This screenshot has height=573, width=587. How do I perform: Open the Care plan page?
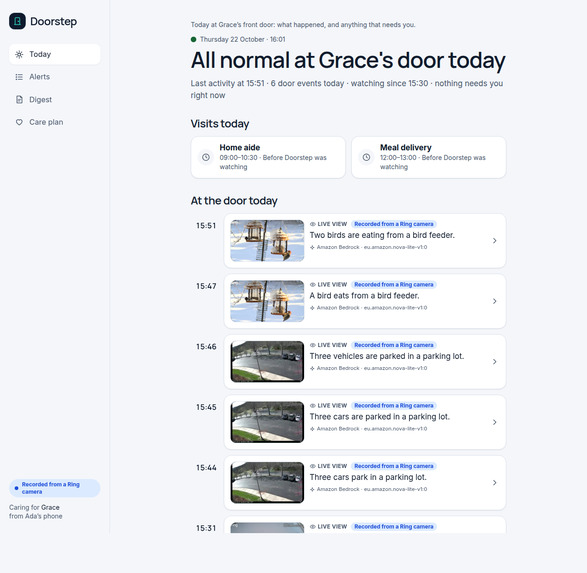tap(55, 122)
